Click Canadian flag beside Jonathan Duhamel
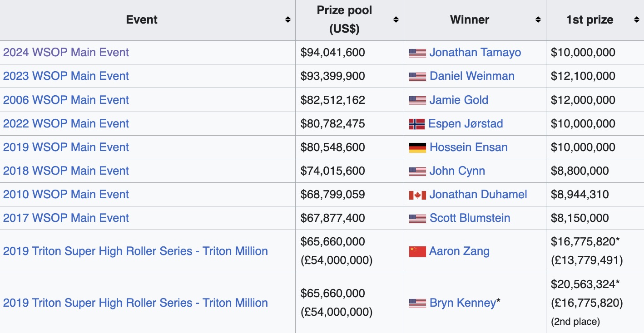644x333 pixels. coord(417,195)
